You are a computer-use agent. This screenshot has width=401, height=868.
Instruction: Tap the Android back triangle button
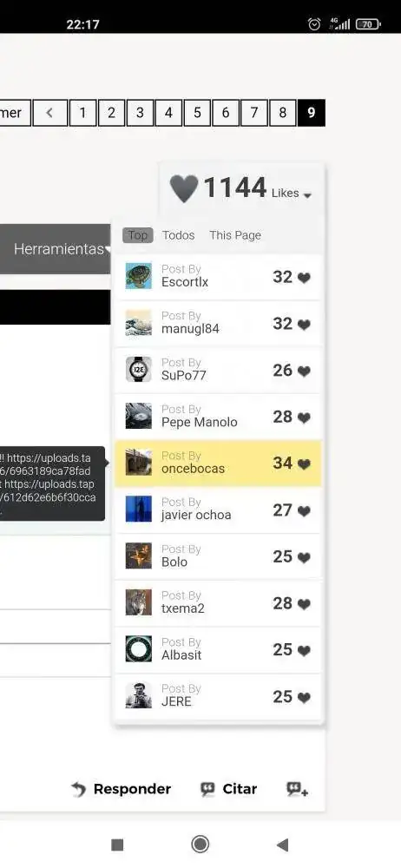tap(282, 845)
